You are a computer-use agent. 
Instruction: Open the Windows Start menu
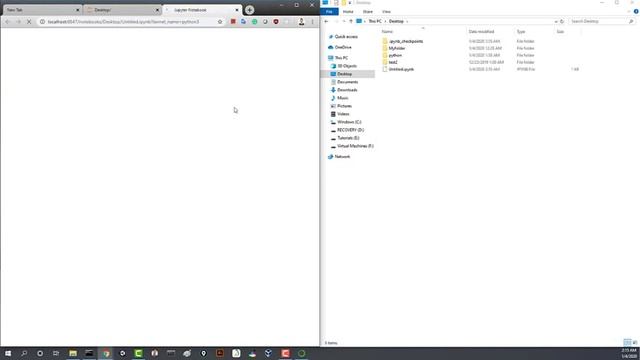pos(8,353)
